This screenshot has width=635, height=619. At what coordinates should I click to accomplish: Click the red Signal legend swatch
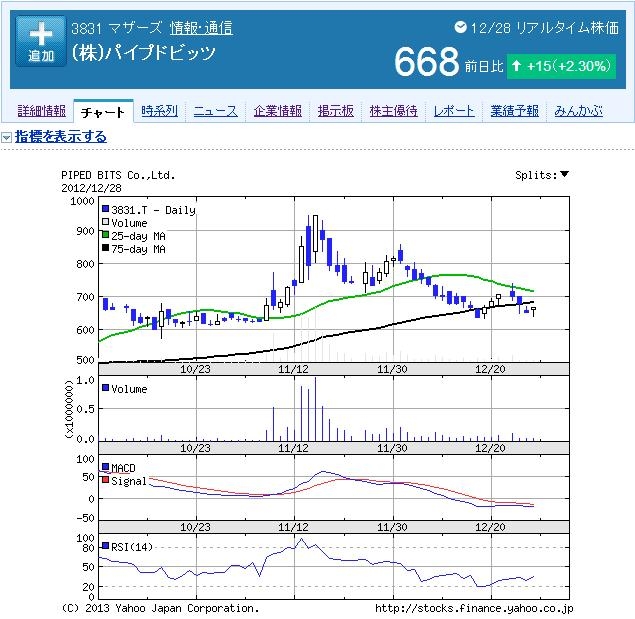pos(105,480)
